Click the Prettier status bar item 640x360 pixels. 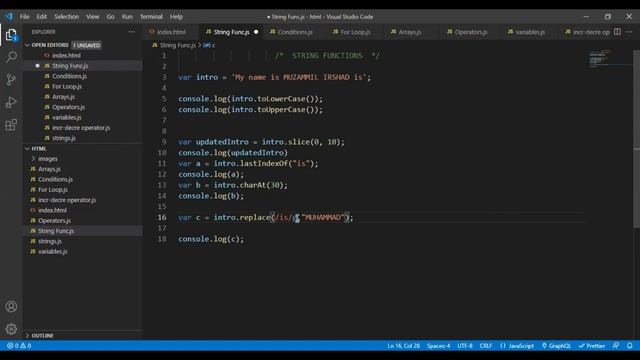[592, 346]
